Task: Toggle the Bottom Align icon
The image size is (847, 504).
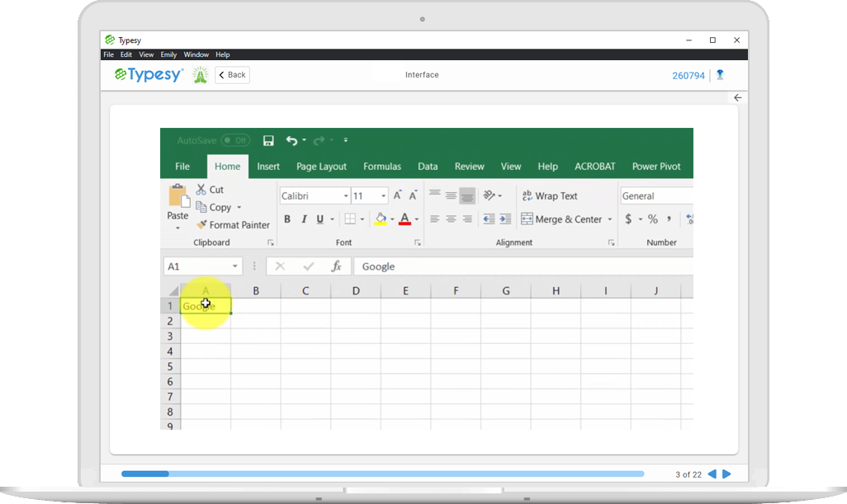Action: point(467,195)
